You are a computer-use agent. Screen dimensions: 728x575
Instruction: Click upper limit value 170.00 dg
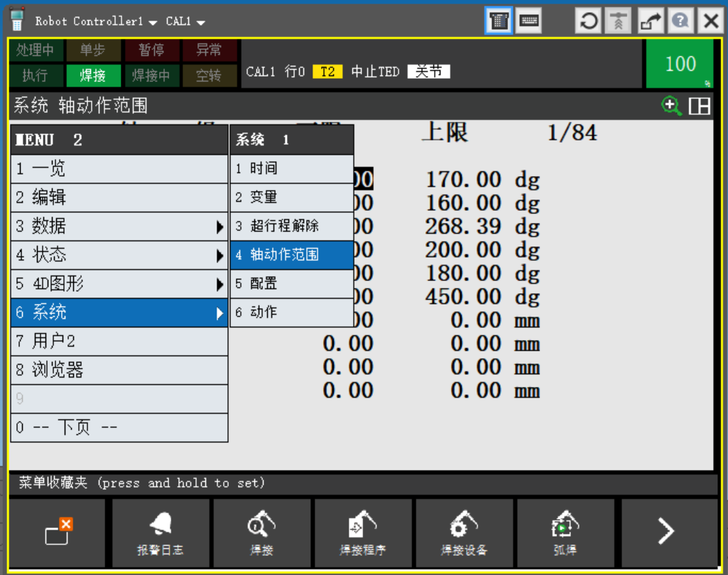coord(482,180)
